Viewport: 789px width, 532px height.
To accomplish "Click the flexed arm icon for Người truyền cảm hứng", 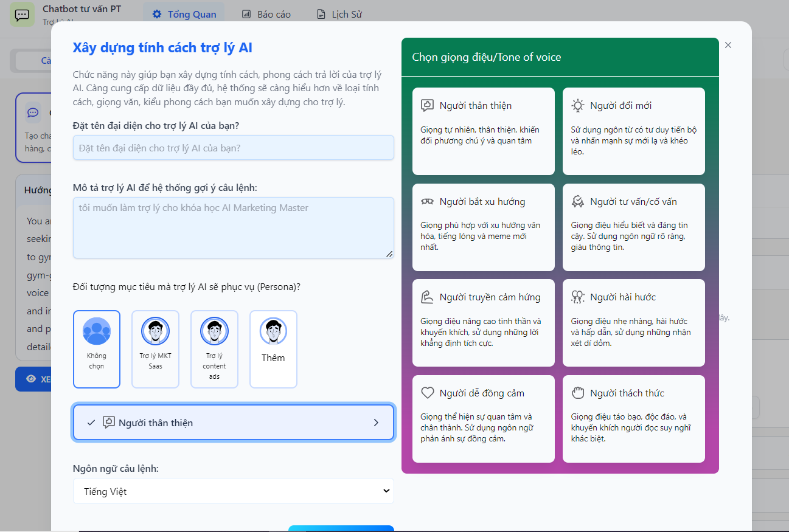I will pos(427,297).
